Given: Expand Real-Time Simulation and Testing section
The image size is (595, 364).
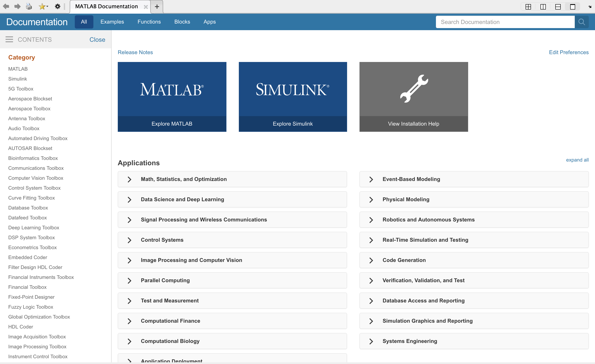Looking at the screenshot, I should coord(474,240).
